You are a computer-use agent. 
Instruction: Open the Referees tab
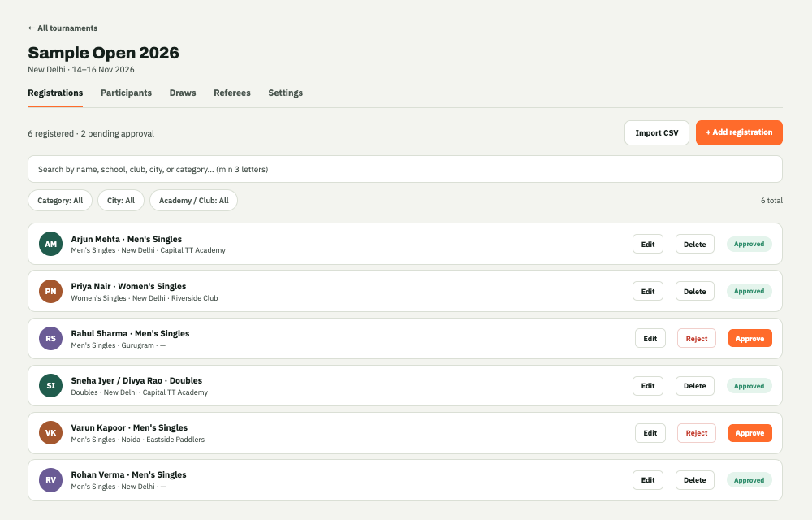click(x=232, y=93)
